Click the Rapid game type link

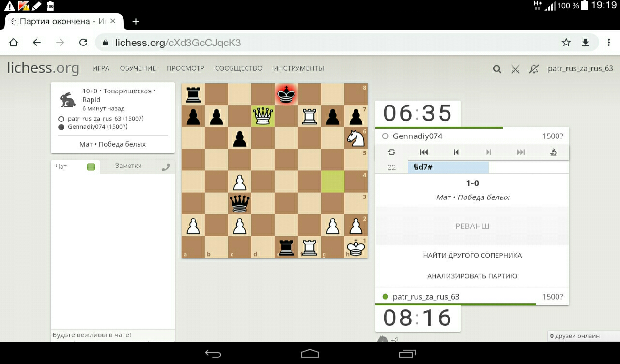tap(92, 100)
